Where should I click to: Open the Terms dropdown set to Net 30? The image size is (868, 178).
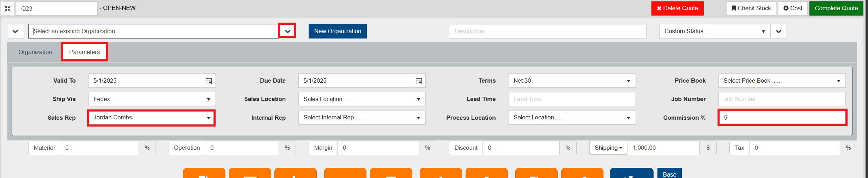(x=572, y=81)
